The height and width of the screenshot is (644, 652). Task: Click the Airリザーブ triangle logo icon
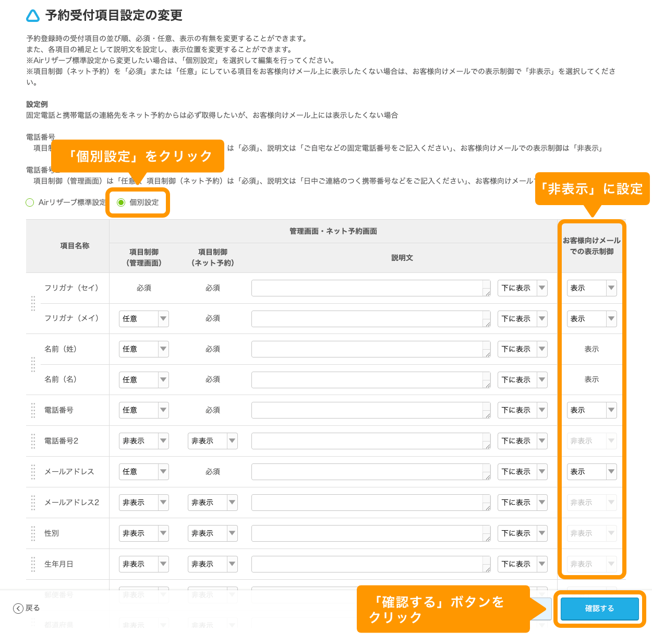click(32, 16)
